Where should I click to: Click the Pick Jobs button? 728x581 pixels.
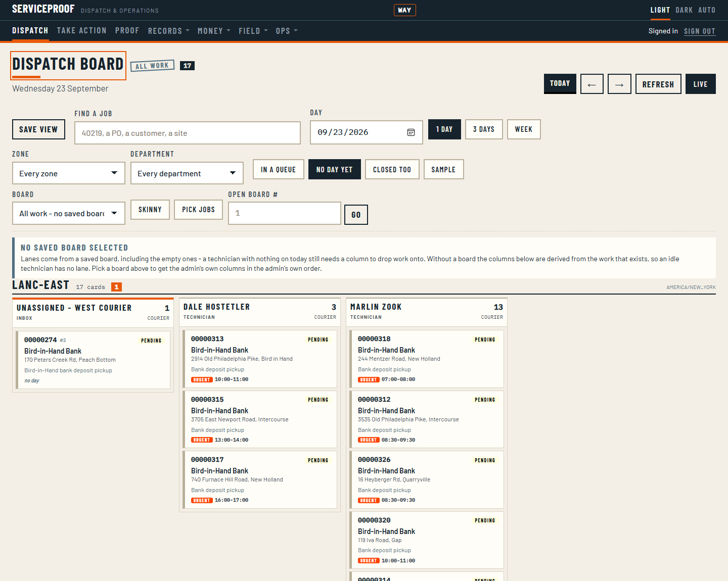199,210
